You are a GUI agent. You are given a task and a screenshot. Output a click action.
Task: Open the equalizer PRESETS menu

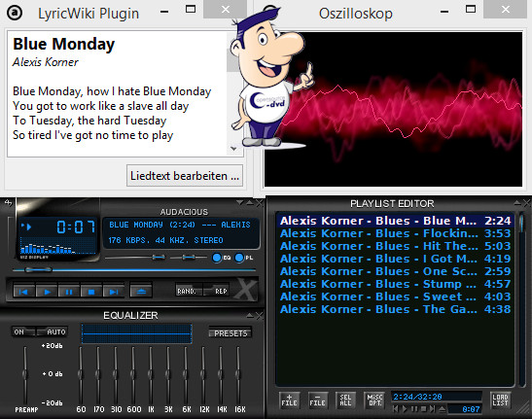tap(231, 333)
